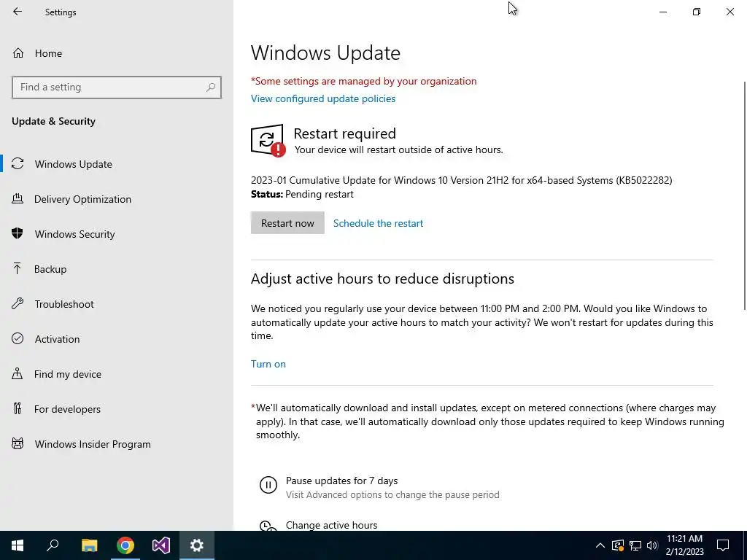
Task: Focus the Find a setting search box
Action: click(x=116, y=87)
